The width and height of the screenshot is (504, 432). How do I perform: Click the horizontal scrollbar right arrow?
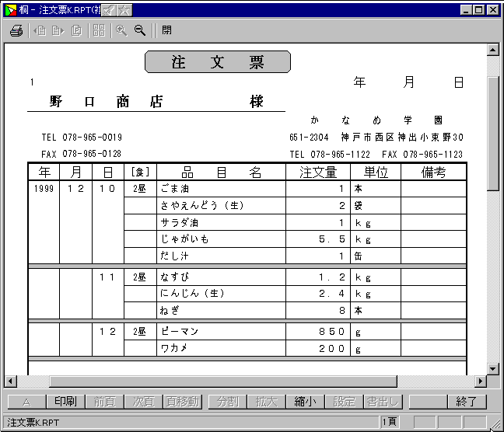(480, 381)
